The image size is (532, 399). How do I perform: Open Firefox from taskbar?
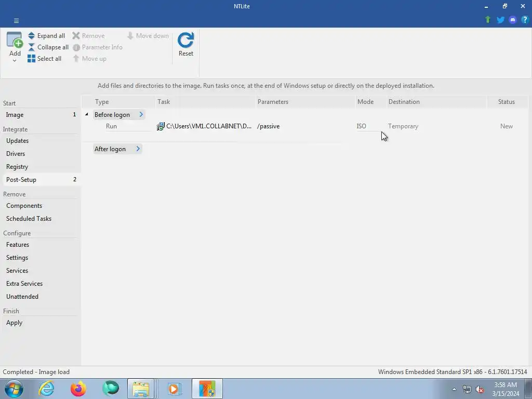[x=78, y=389]
